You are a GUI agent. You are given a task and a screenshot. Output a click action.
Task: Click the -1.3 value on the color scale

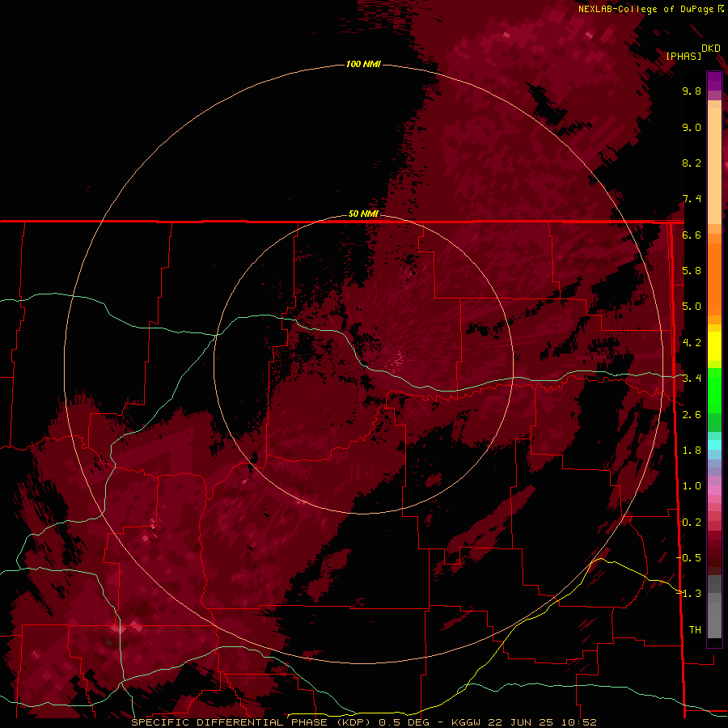689,594
